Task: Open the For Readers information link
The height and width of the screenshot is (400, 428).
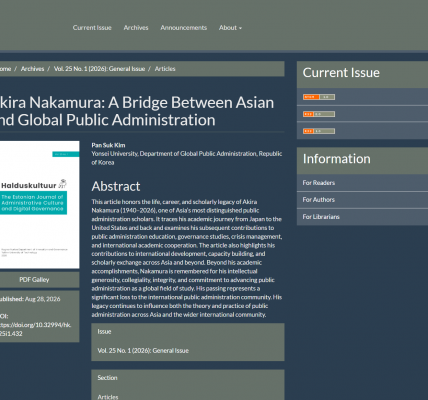Action: 319,183
